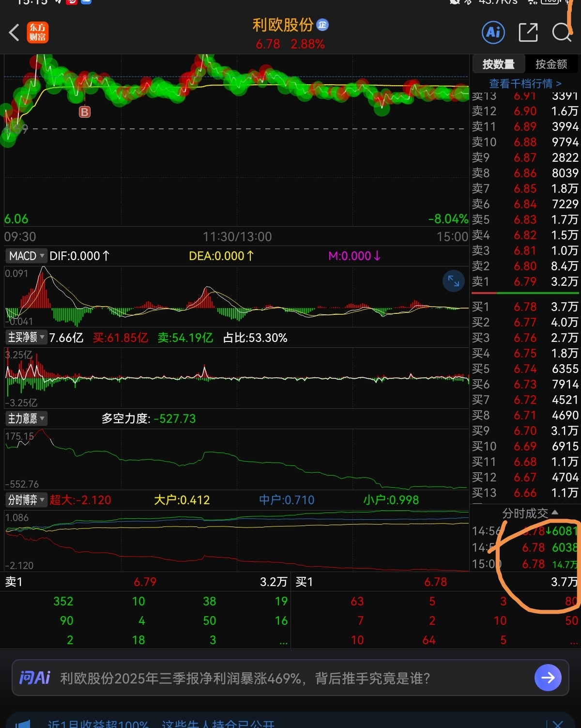Tap the DEA:0.000 value
Image resolution: width=581 pixels, height=728 pixels.
click(x=221, y=256)
